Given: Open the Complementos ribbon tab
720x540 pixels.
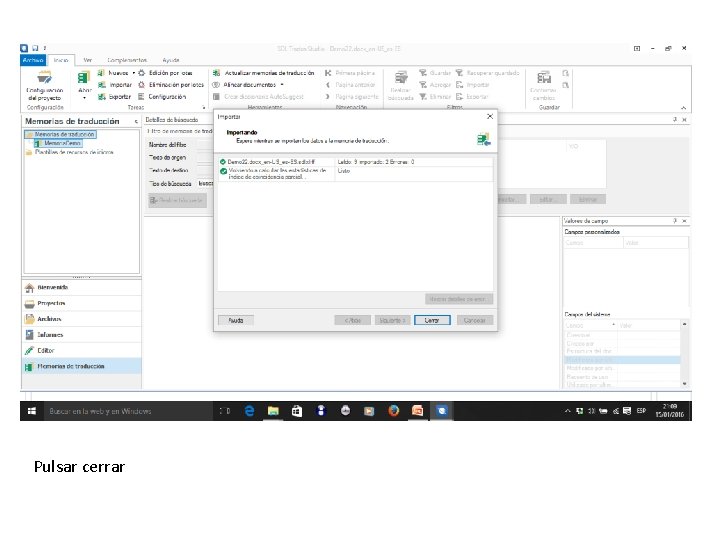Looking at the screenshot, I should [x=127, y=60].
